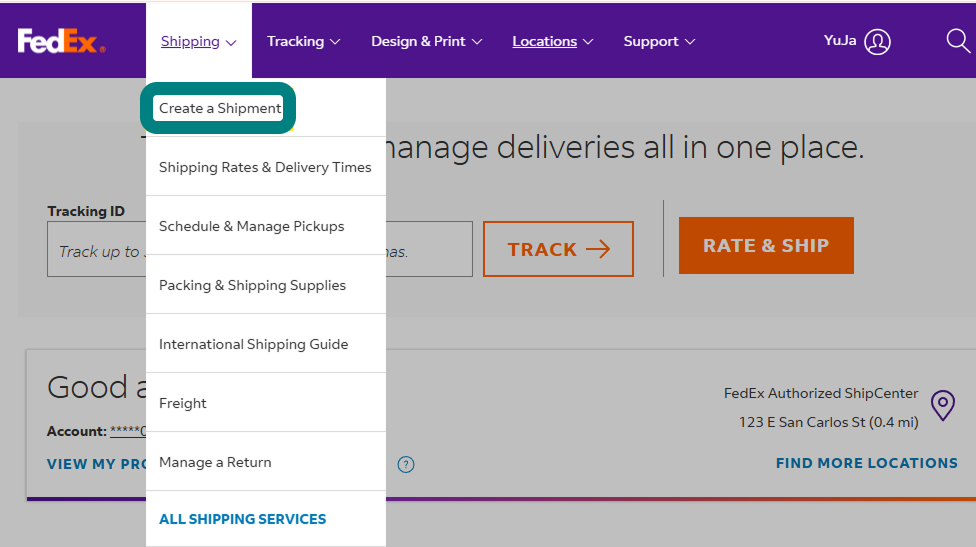This screenshot has width=976, height=547.
Task: Click the question mark help icon
Action: [406, 464]
